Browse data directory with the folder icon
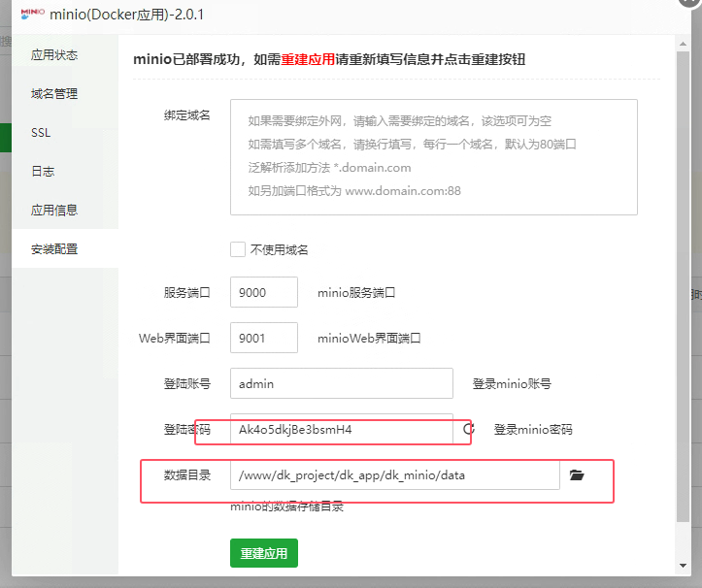The image size is (702, 588). 577,474
